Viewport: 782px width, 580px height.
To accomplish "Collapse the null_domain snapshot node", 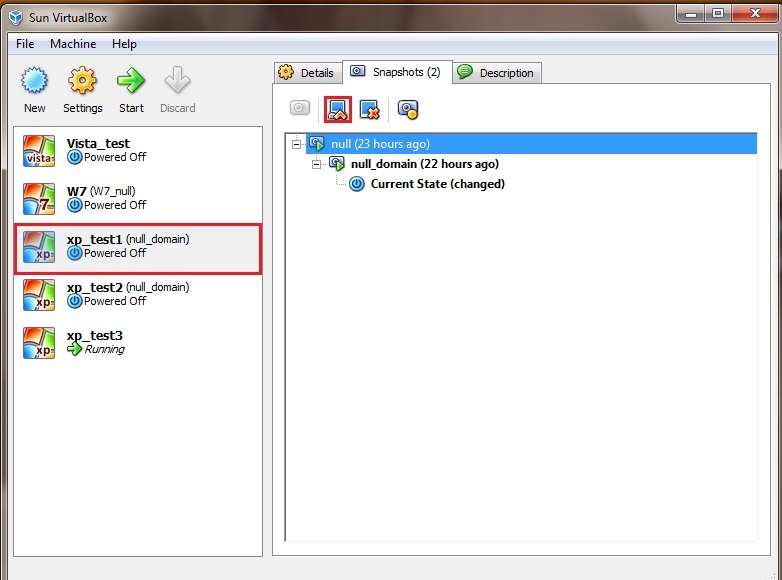I will click(x=316, y=164).
